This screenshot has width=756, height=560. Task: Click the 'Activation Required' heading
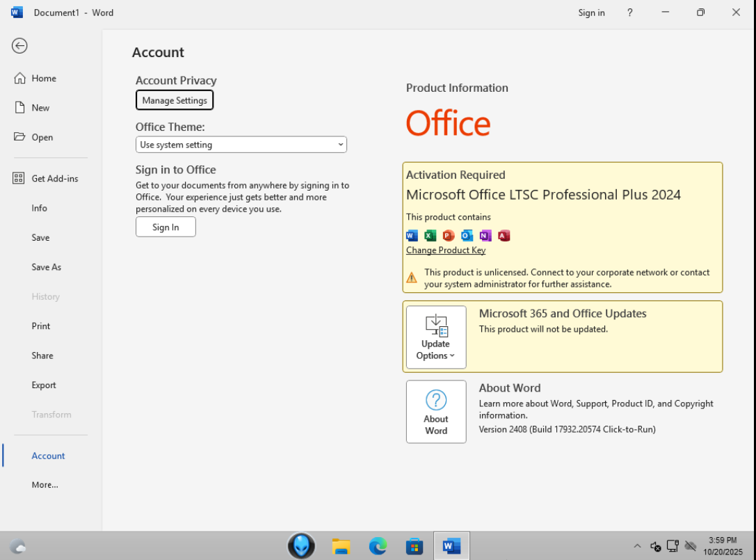tap(456, 175)
